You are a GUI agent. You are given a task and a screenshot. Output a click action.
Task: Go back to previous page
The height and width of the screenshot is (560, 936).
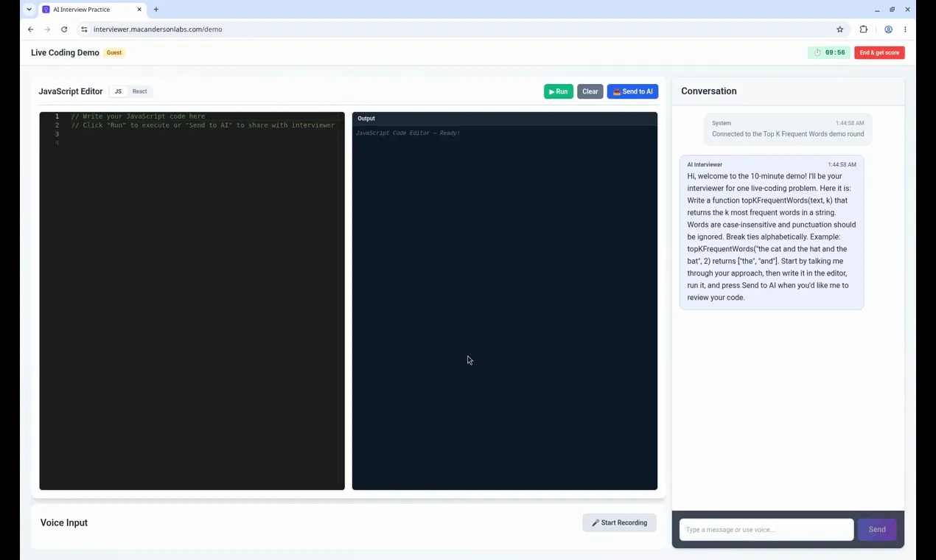(x=30, y=29)
